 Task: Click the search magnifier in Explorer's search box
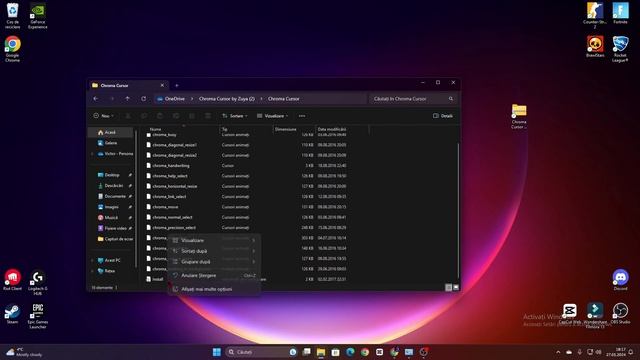[451, 99]
